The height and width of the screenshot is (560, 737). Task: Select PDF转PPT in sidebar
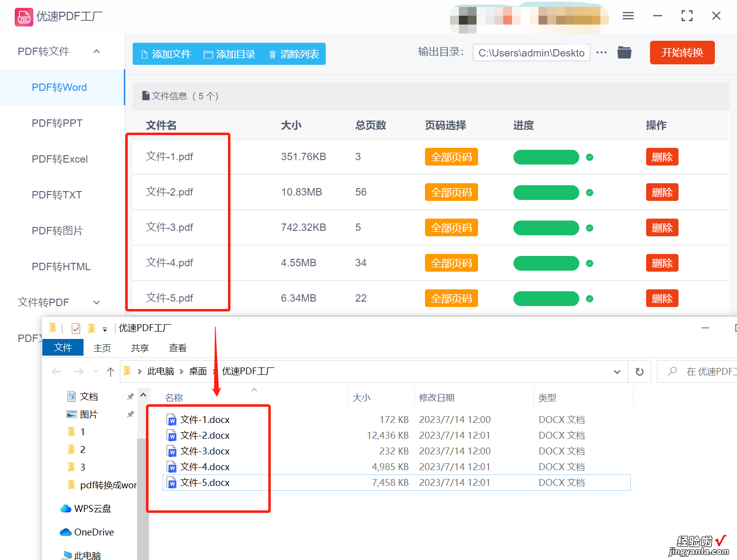click(x=57, y=123)
